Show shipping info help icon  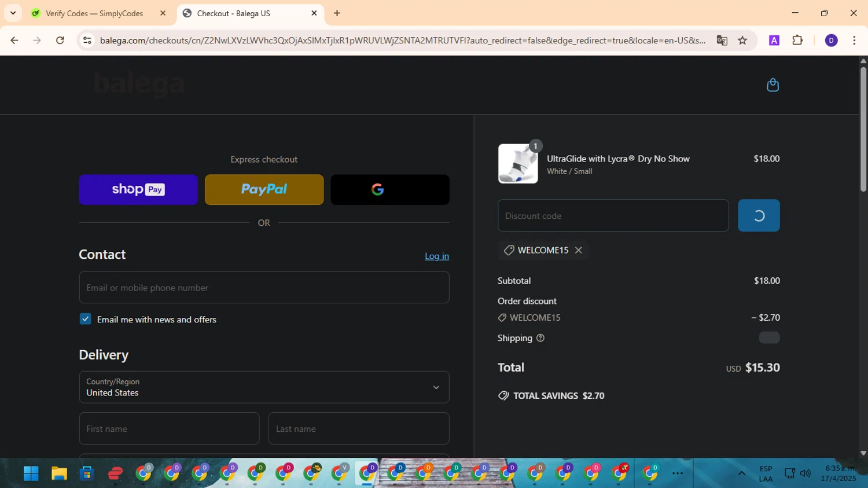pyautogui.click(x=540, y=338)
